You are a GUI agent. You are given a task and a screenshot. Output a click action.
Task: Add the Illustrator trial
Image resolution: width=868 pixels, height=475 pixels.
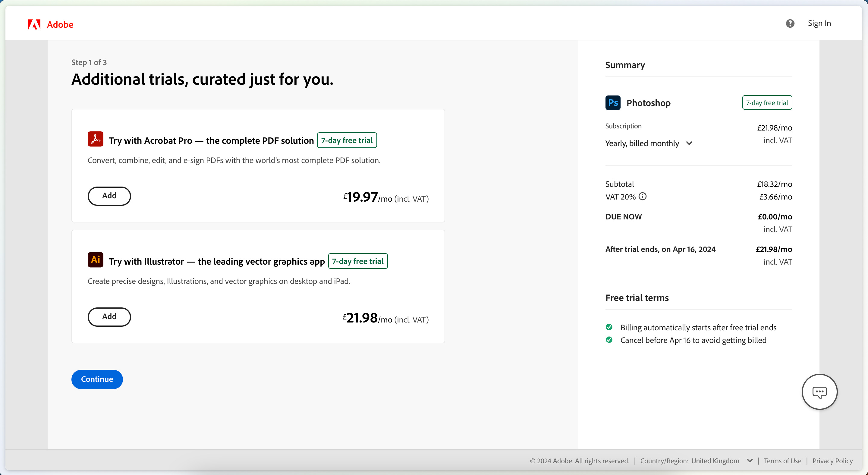109,317
